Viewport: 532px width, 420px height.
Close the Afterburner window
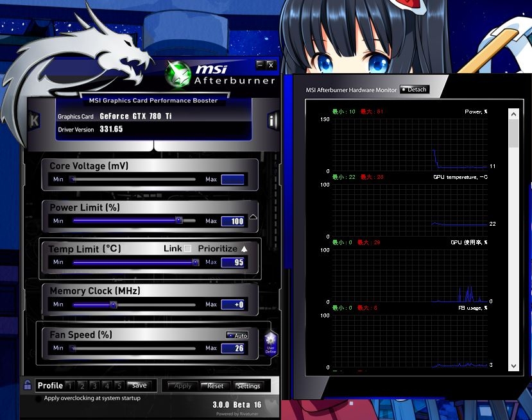point(271,65)
